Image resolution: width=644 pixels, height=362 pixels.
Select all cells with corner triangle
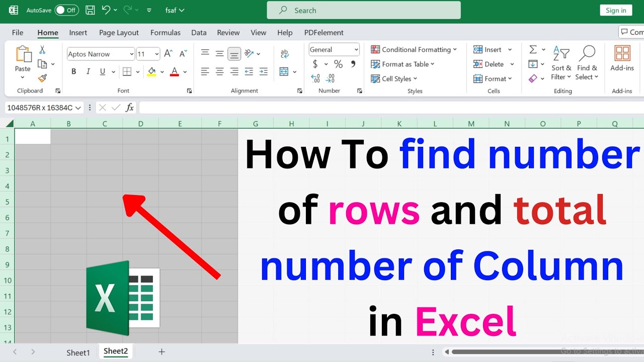pyautogui.click(x=9, y=124)
